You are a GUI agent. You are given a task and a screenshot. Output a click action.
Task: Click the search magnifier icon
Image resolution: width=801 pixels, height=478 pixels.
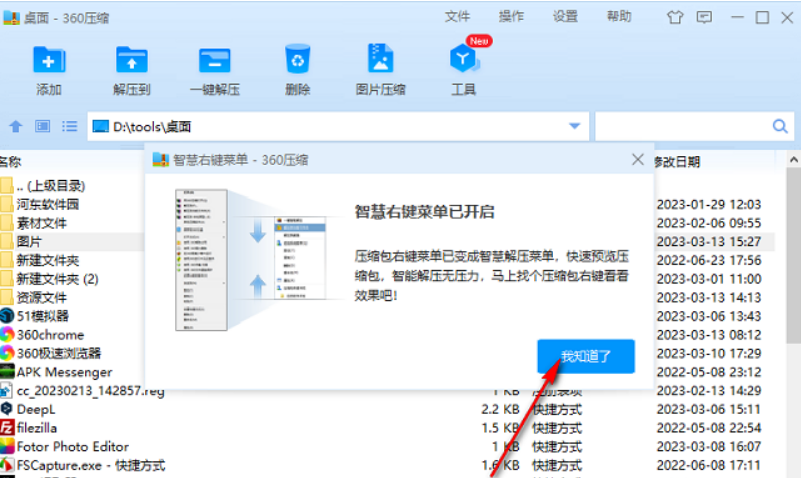click(x=780, y=126)
